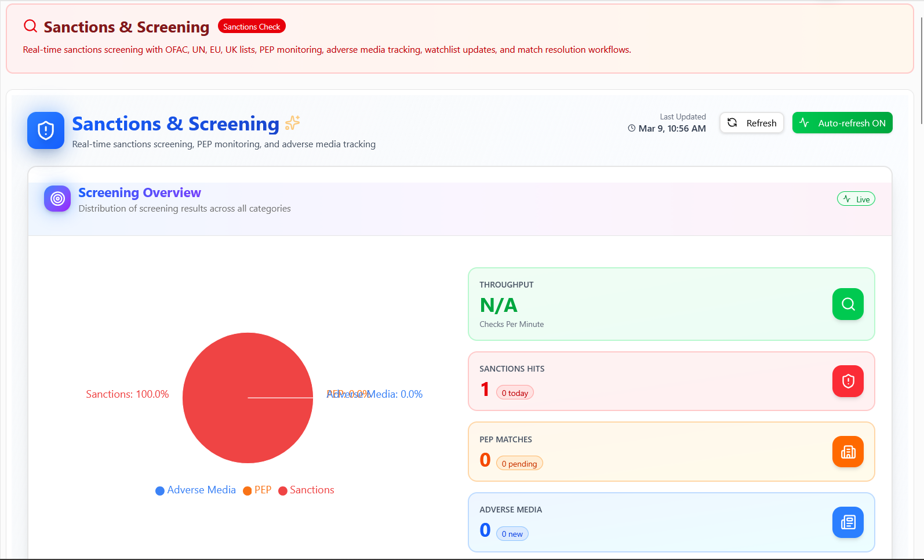Click the '0 today' sanctions pill

[x=515, y=393]
